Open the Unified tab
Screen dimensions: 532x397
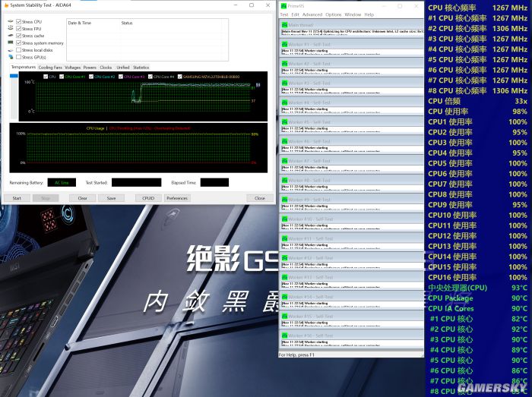tap(123, 68)
